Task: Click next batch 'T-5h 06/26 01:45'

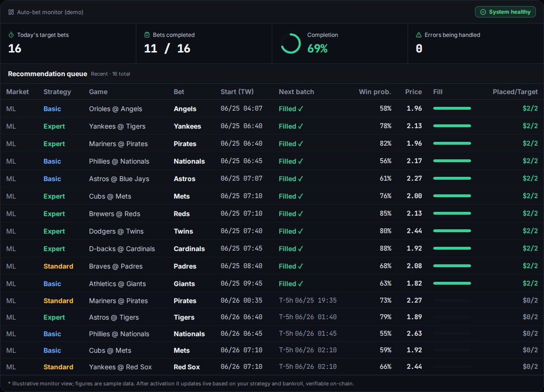Action: point(308,334)
